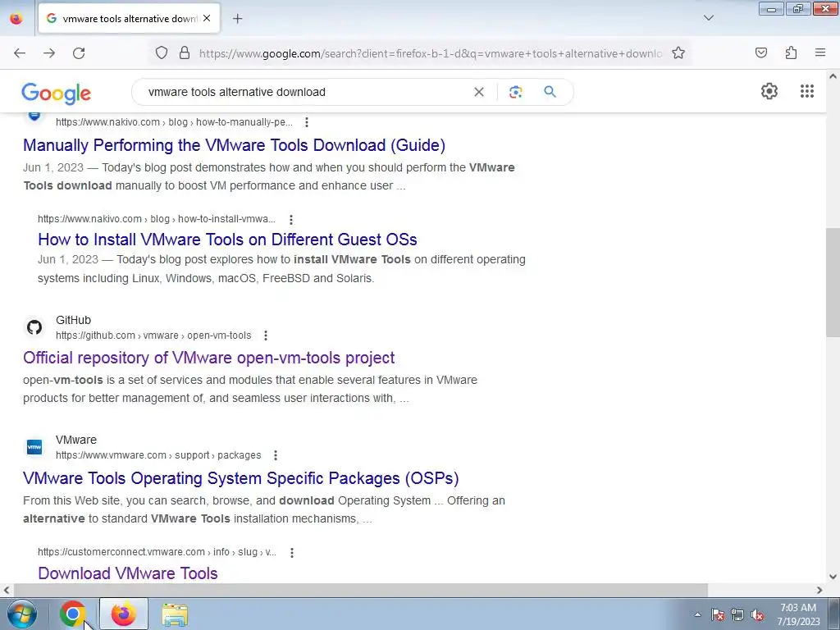840x630 pixels.
Task: Reload the current page
Action: pos(79,53)
